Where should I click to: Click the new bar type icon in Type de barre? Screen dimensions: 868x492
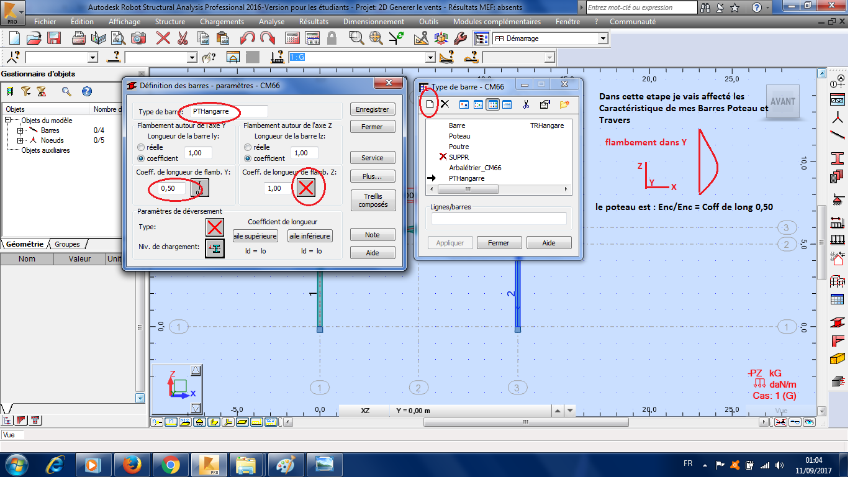point(430,104)
